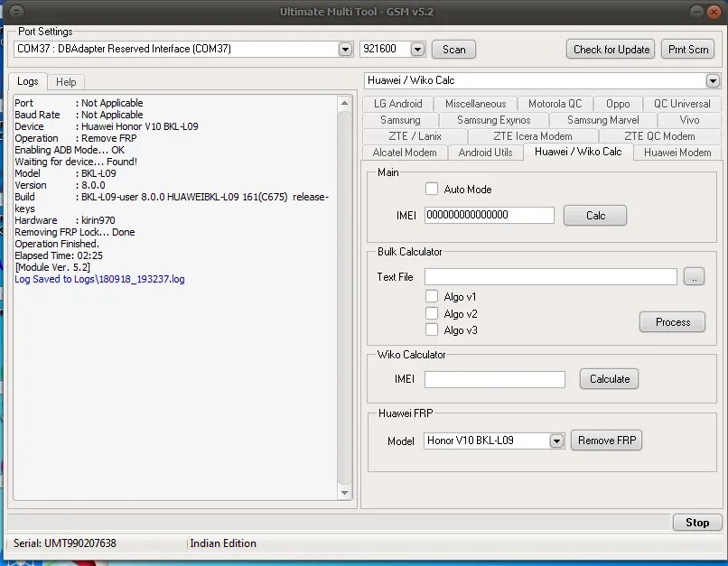Click the Check for Update button
The width and height of the screenshot is (728, 566).
[x=611, y=50]
